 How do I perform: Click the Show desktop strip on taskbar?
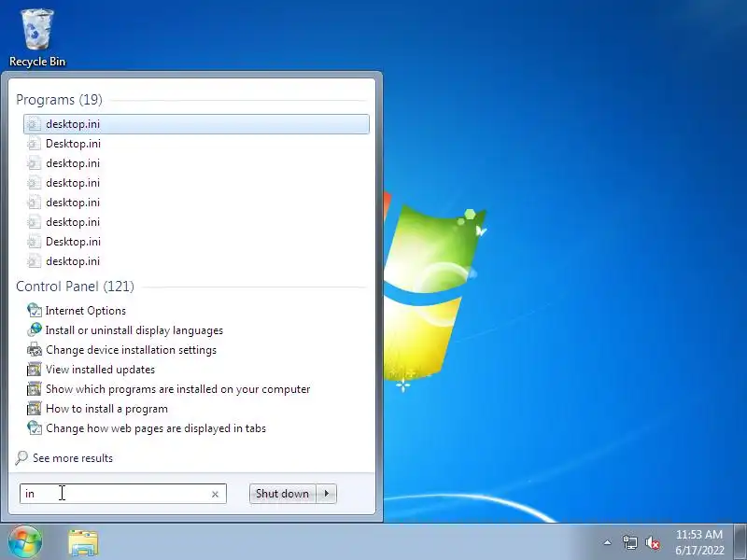pos(740,541)
